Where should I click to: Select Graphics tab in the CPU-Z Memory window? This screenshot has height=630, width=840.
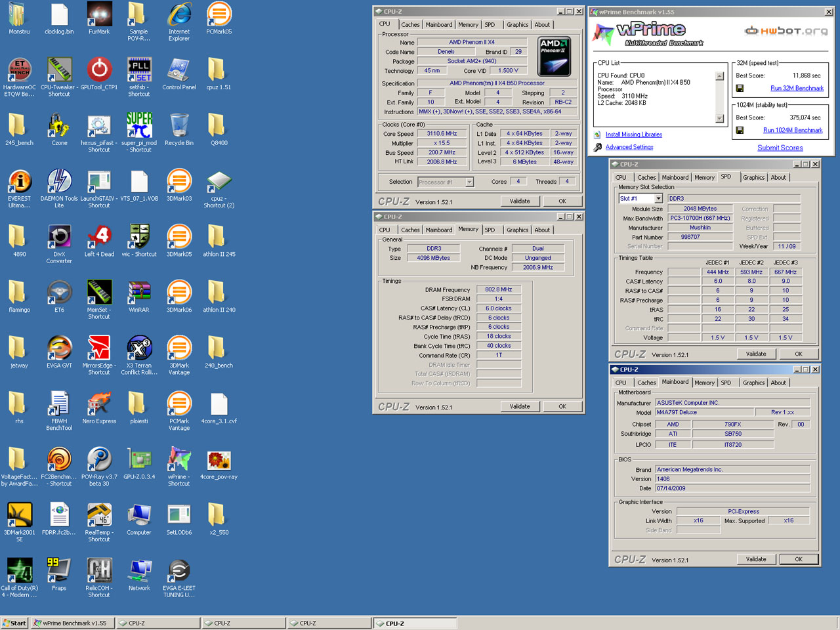517,230
